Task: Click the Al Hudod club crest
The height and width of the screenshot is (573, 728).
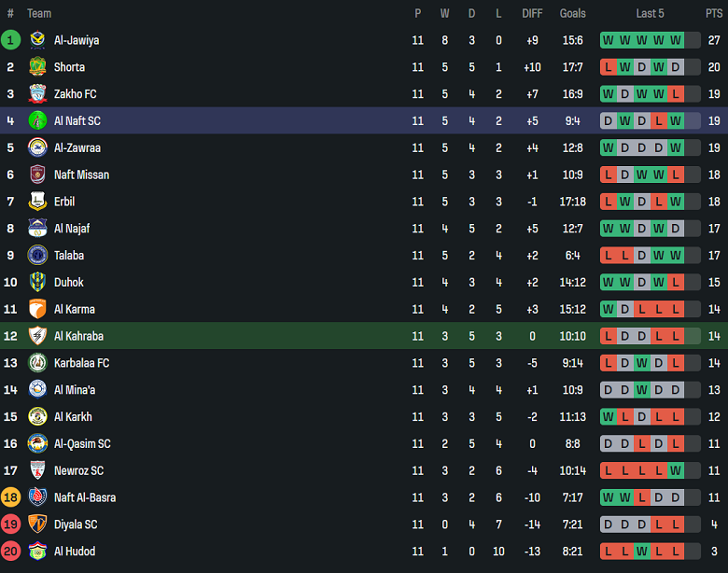Action: click(37, 552)
